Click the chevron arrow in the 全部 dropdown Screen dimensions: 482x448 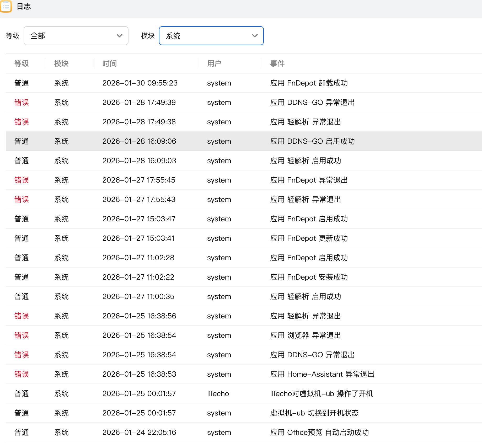pos(120,36)
